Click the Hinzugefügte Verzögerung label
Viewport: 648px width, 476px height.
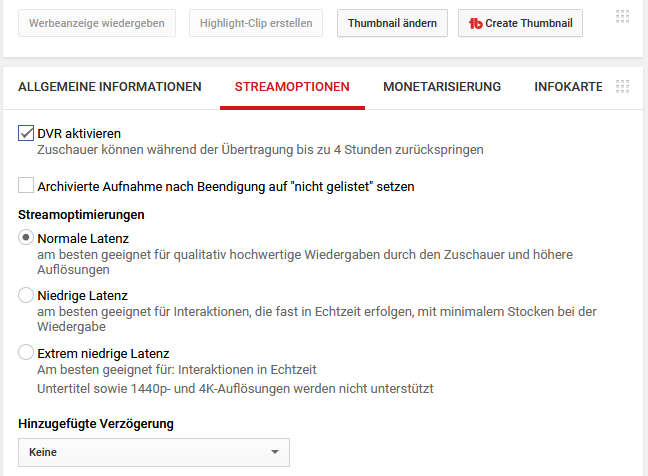click(96, 423)
